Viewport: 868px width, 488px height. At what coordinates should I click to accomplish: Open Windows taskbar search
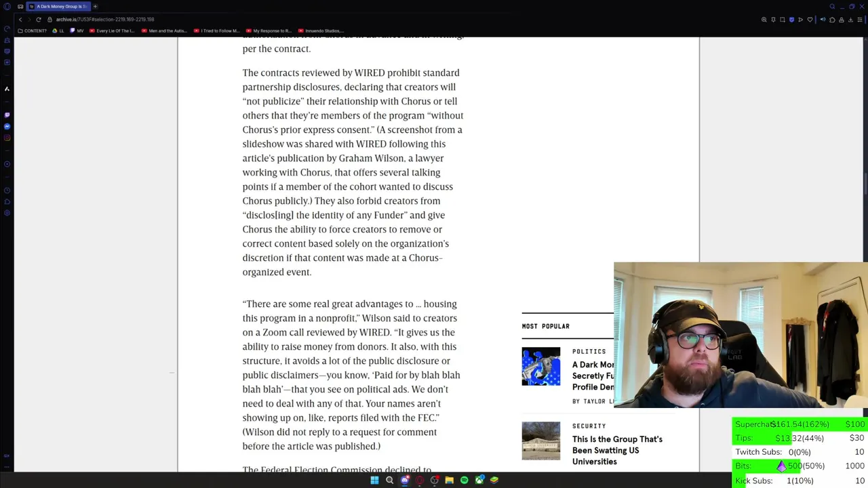389,480
